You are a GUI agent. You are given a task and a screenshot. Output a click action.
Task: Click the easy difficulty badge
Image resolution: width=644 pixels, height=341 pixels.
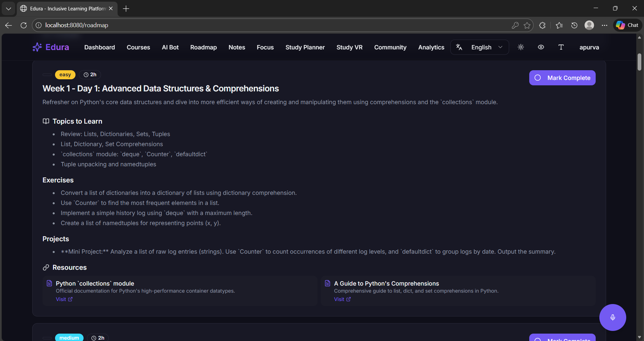(x=65, y=75)
